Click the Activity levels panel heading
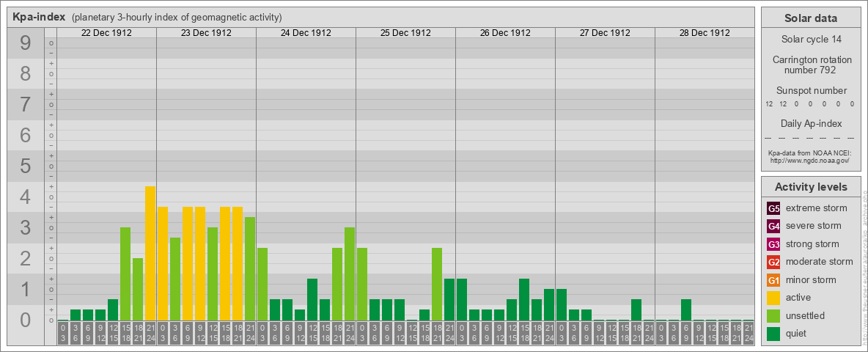868x352 pixels. (811, 187)
